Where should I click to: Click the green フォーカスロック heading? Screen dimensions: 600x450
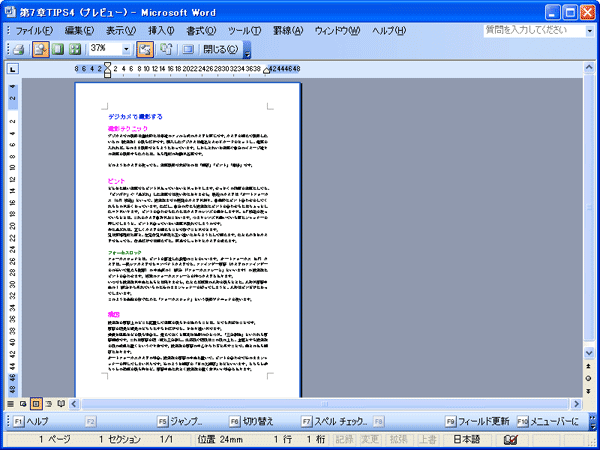pyautogui.click(x=125, y=253)
